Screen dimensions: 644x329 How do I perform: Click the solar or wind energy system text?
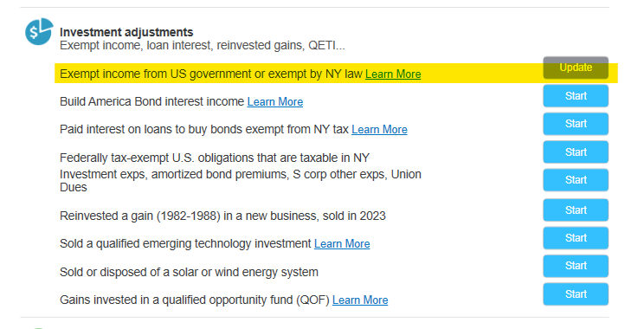(189, 272)
